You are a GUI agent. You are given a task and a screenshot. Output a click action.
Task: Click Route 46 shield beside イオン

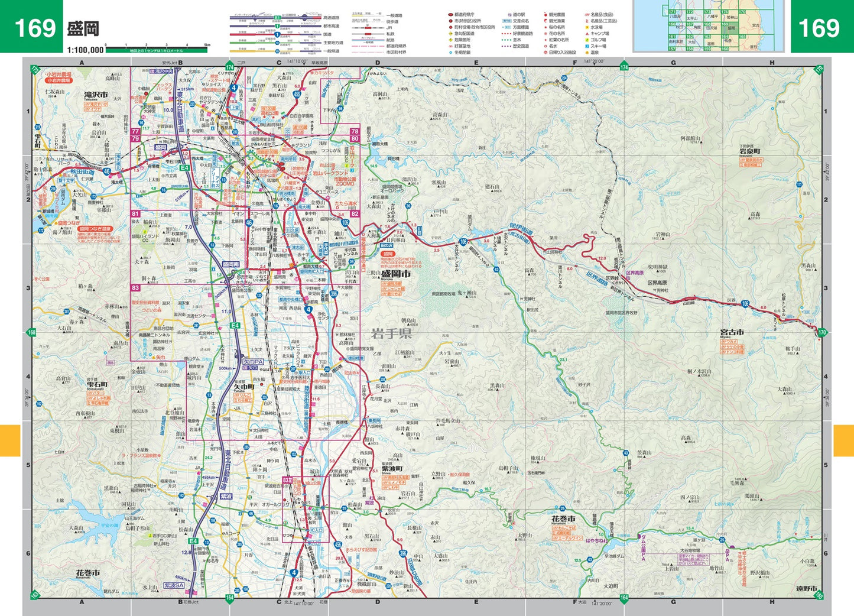pyautogui.click(x=248, y=222)
